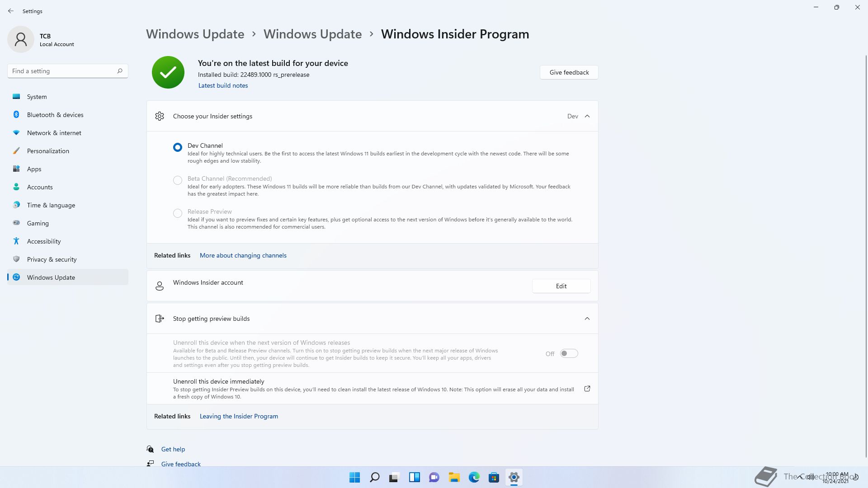Open the Start menu from taskbar
The width and height of the screenshot is (868, 488).
pos(355,477)
